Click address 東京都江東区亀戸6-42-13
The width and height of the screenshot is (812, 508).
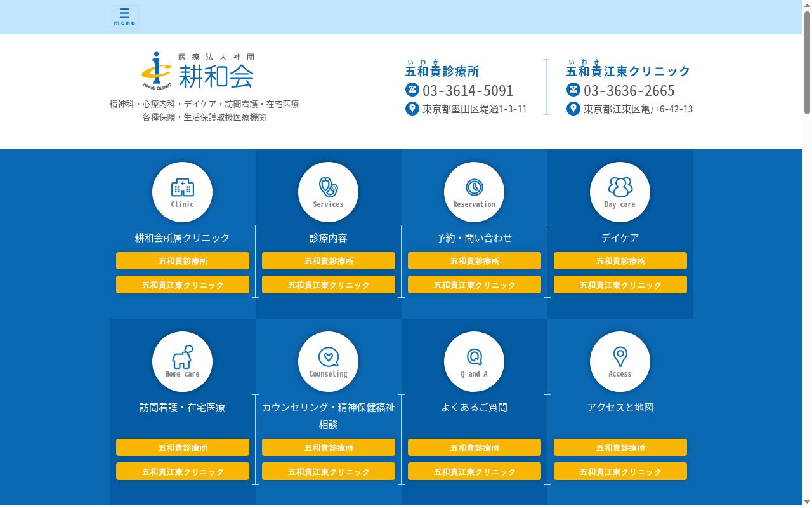638,109
